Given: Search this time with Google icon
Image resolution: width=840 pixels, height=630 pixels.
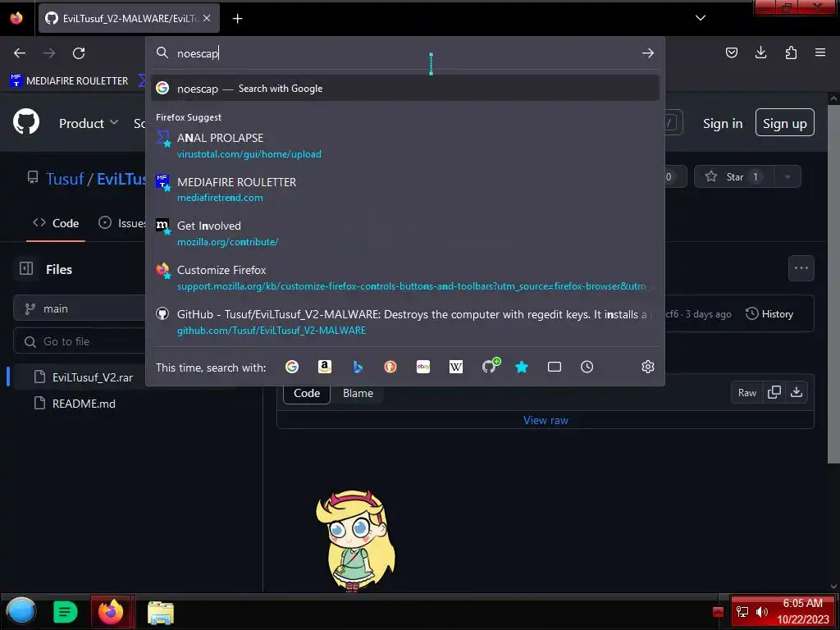Looking at the screenshot, I should [x=292, y=367].
